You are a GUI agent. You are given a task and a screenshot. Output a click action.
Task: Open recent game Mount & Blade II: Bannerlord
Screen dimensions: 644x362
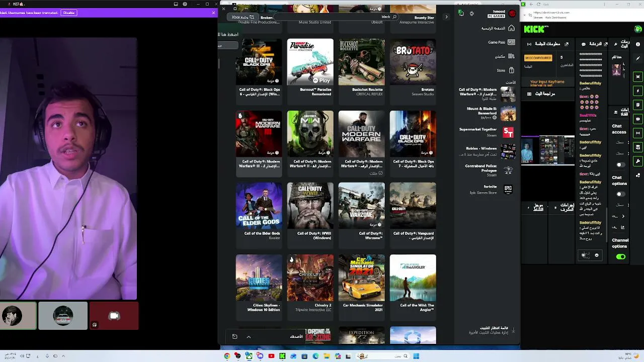tap(486, 113)
